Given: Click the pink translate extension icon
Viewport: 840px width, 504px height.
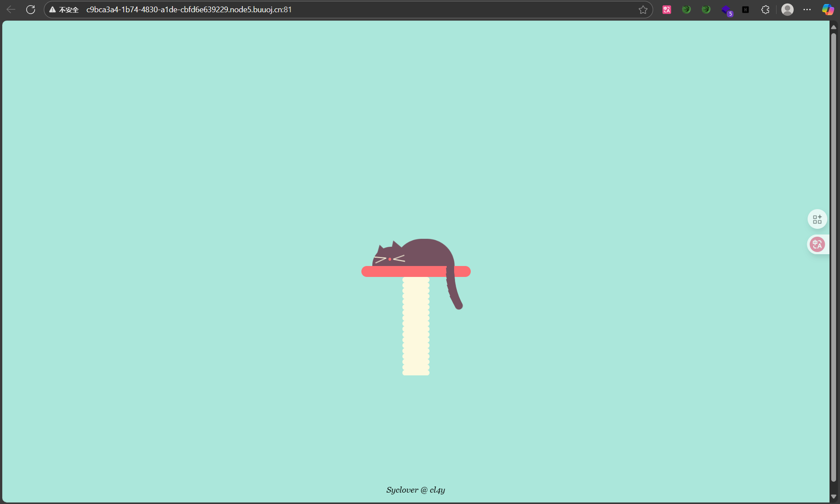Looking at the screenshot, I should coord(666,9).
